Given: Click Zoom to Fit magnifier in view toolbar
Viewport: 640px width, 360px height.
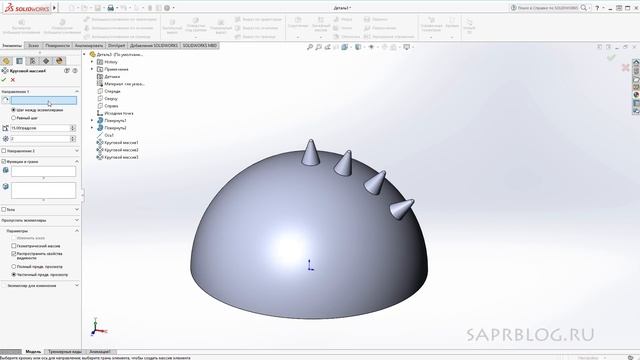Looking at the screenshot, I should (310, 47).
